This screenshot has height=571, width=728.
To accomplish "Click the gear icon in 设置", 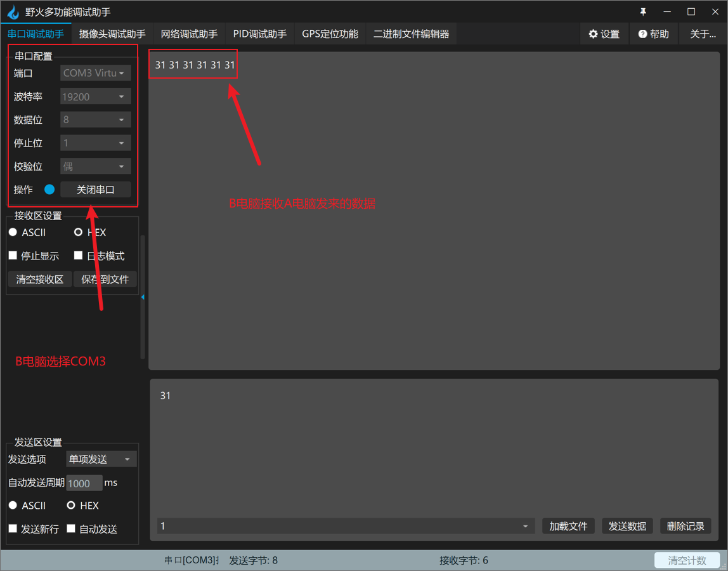I will click(593, 34).
